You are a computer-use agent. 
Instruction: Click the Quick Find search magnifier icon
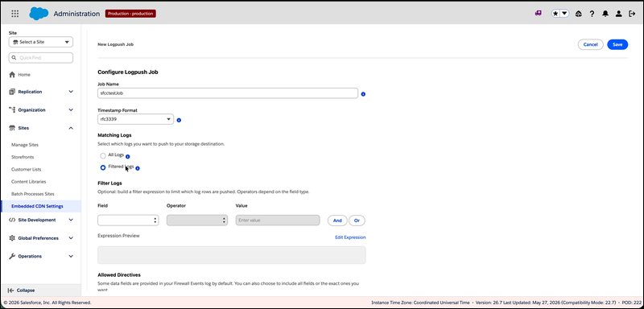pos(14,58)
